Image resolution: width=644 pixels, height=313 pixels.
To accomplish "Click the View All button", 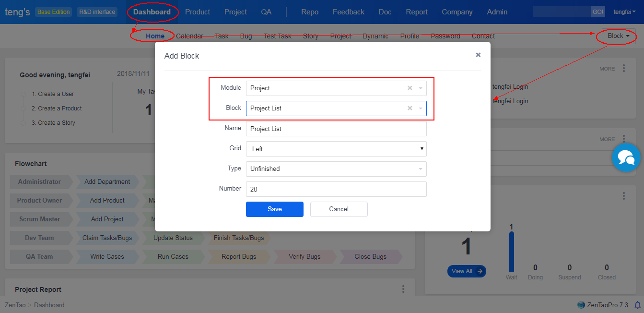I will (466, 271).
